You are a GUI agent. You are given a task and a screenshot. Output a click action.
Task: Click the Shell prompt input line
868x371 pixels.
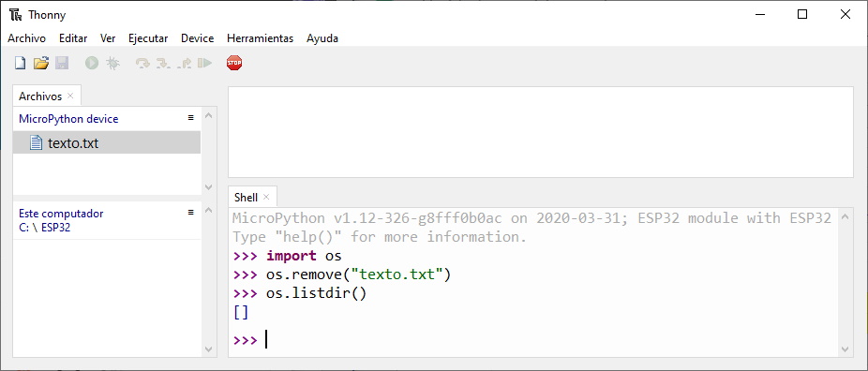tap(534, 339)
